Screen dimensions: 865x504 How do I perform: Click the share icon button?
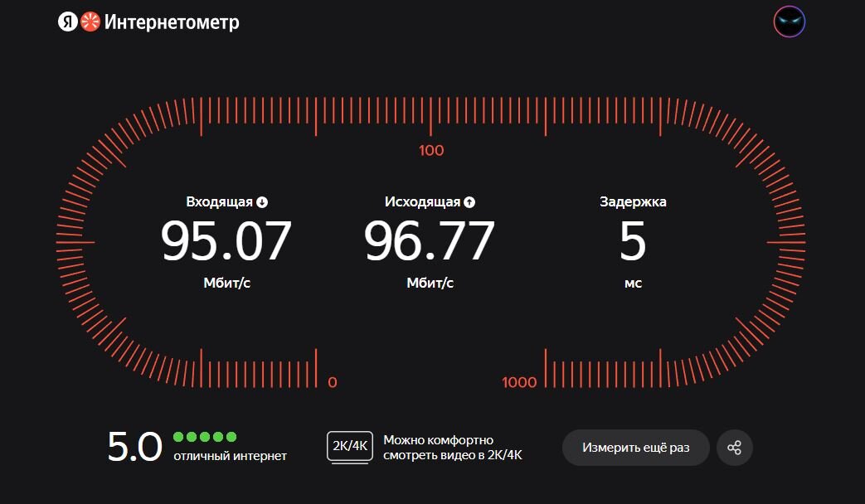tap(734, 448)
